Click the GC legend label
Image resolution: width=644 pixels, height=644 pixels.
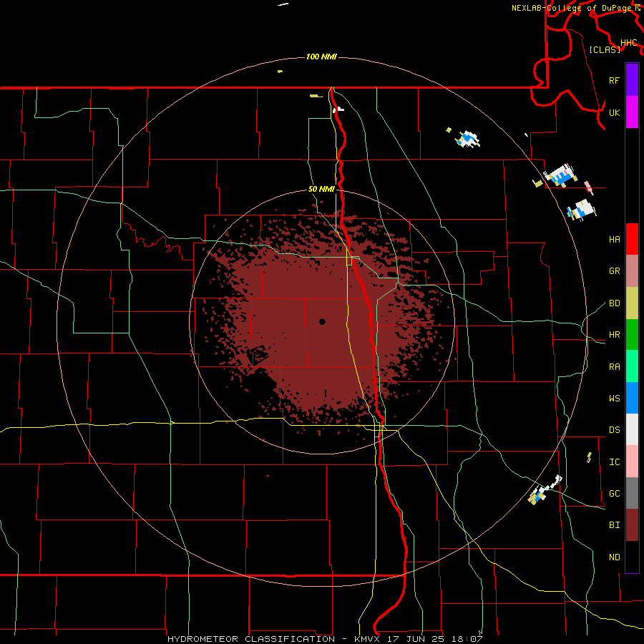pos(614,494)
